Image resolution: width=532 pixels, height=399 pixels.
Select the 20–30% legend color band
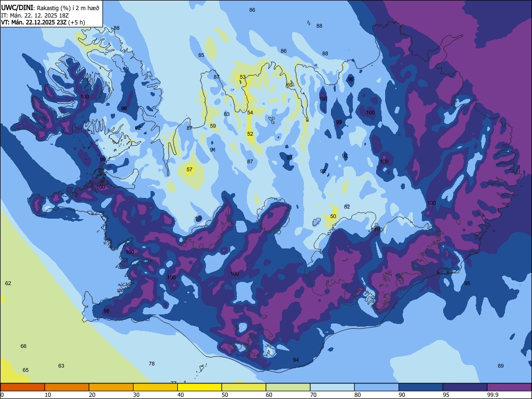pyautogui.click(x=111, y=387)
